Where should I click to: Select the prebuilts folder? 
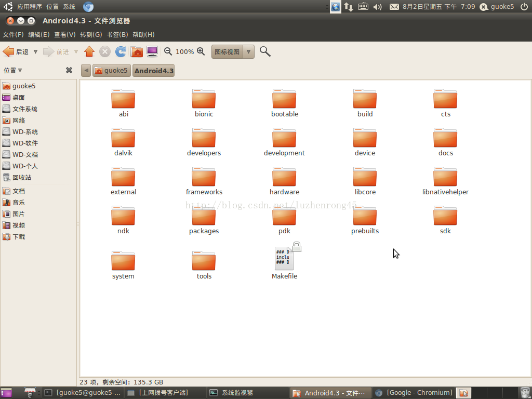pos(365,220)
